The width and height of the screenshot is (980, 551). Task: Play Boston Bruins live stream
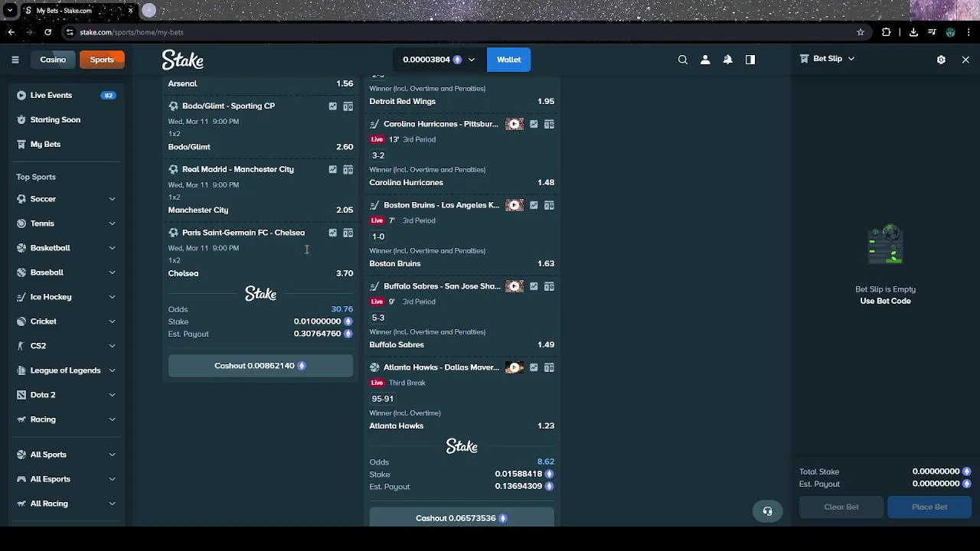[x=514, y=205]
